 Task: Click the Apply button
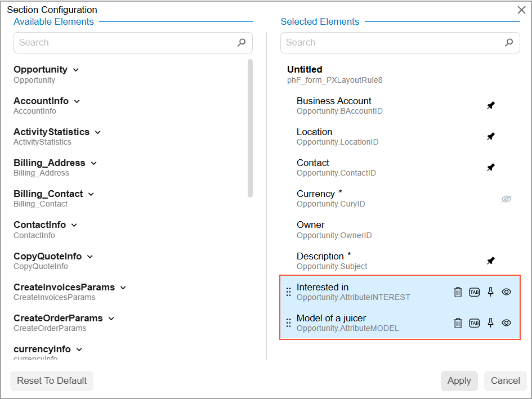coord(459,381)
